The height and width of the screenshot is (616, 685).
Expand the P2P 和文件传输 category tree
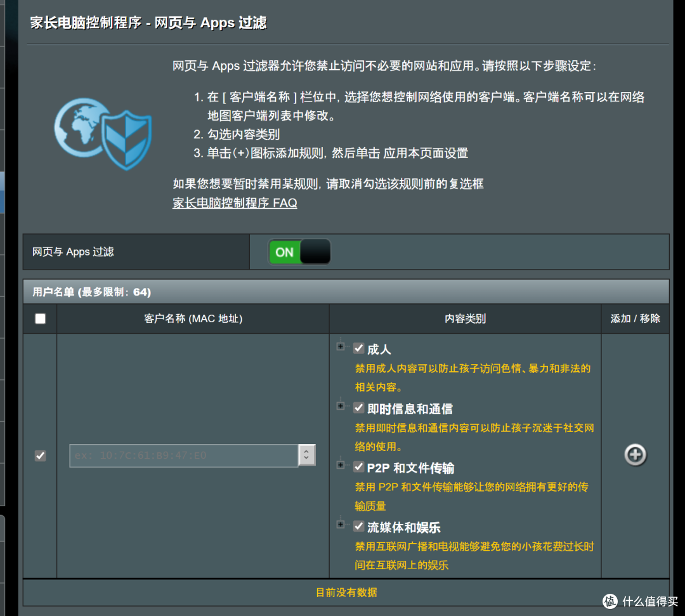(341, 465)
